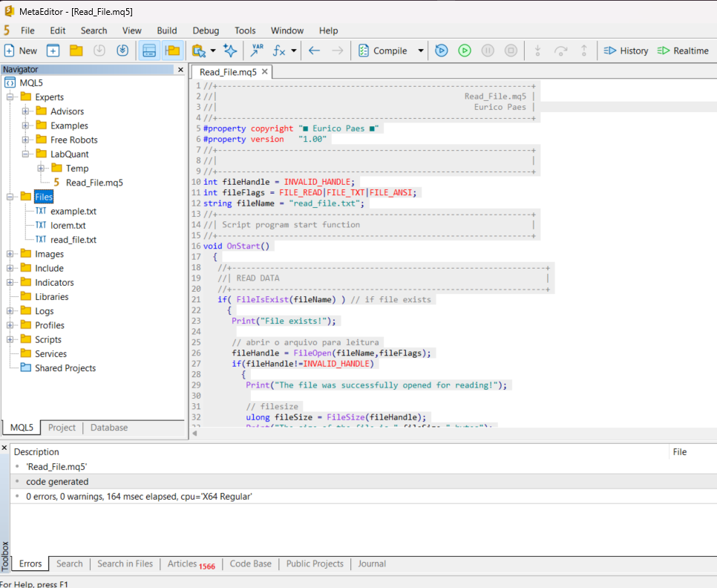The height and width of the screenshot is (588, 717).
Task: Click the fx insert function icon
Action: [x=279, y=50]
